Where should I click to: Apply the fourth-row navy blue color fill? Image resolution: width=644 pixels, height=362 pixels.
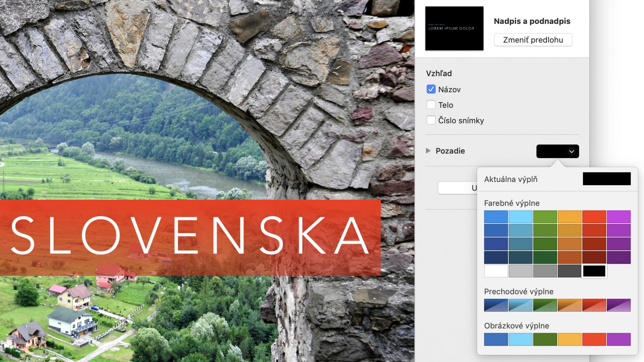(x=496, y=257)
